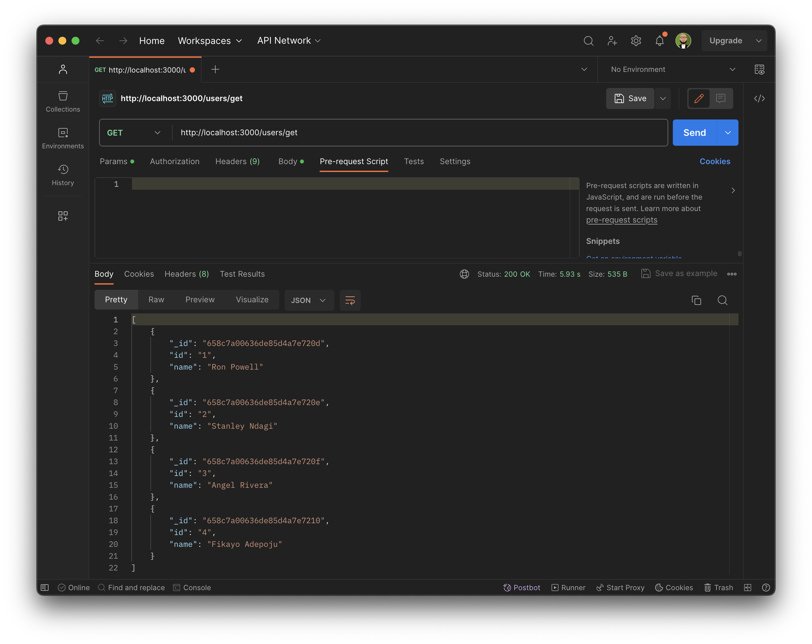Open the code snippet generator

759,98
